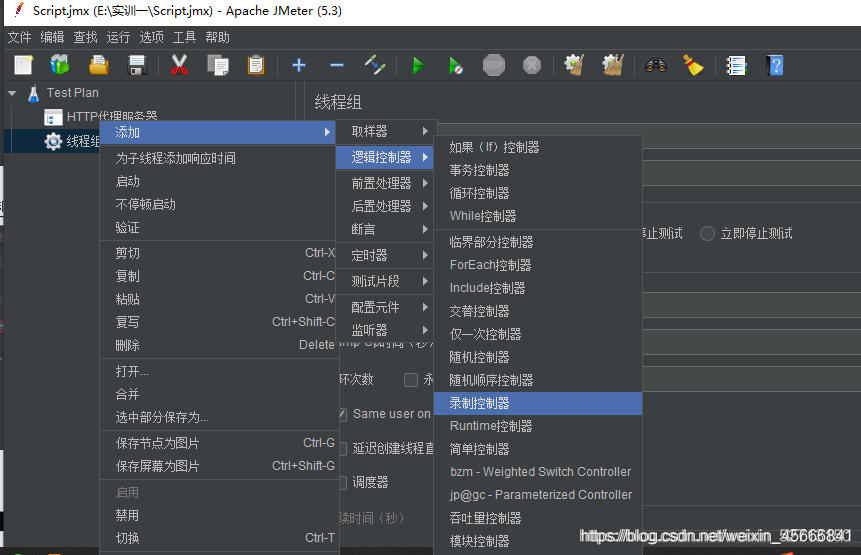
Task: Open the 帮助 menu
Action: tap(217, 37)
